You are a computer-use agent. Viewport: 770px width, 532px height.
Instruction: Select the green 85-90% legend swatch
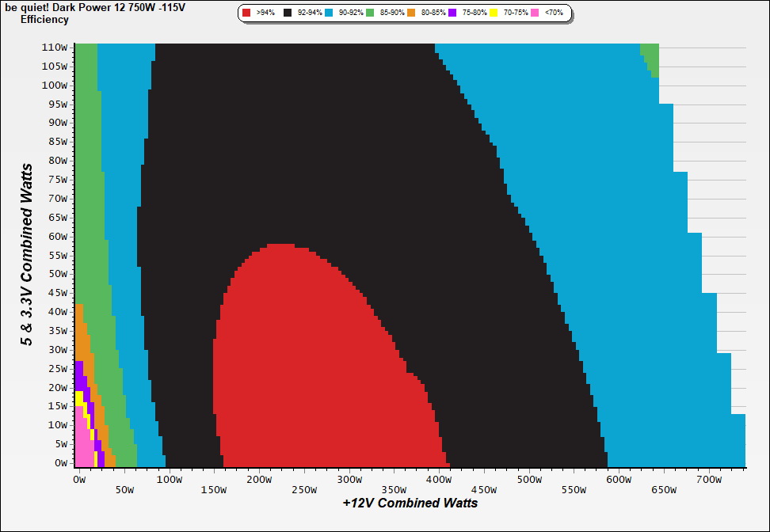tap(371, 13)
